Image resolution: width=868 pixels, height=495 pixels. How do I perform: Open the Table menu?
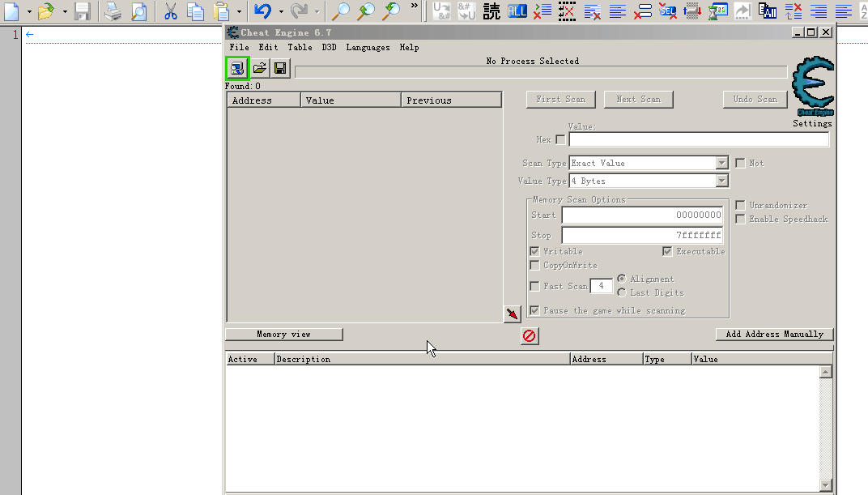pyautogui.click(x=300, y=48)
